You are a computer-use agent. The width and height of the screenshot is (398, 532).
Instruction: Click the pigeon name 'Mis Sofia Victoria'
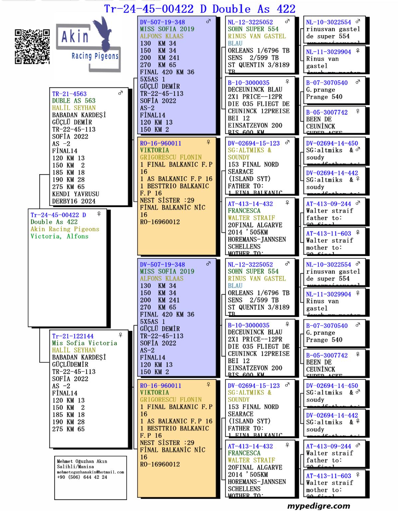point(84,343)
